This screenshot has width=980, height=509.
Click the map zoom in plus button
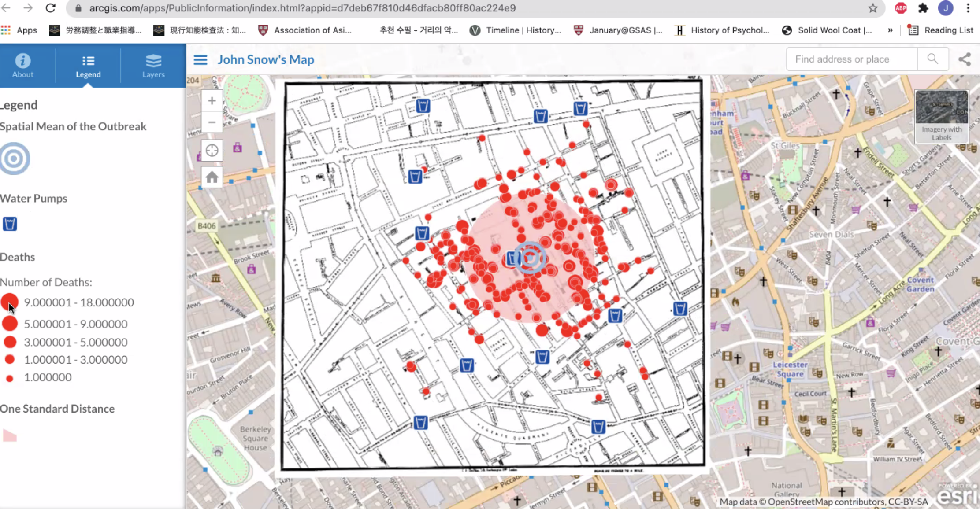pos(212,101)
